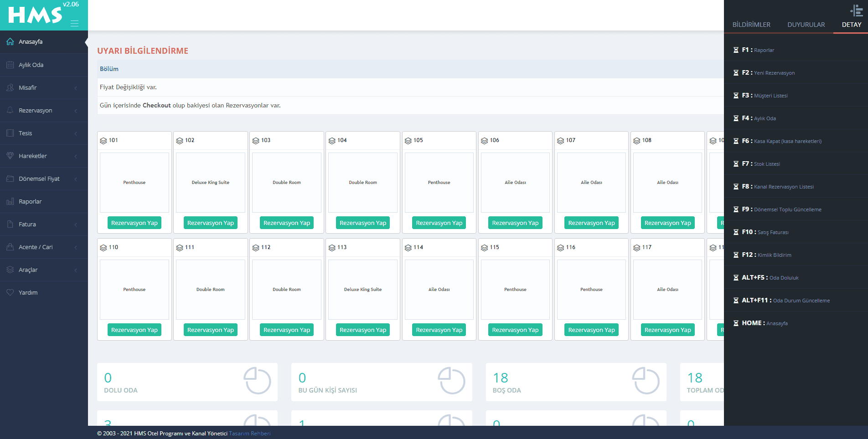Select the room 111 Double Room thumbnail
This screenshot has width=868, height=439.
click(x=211, y=289)
